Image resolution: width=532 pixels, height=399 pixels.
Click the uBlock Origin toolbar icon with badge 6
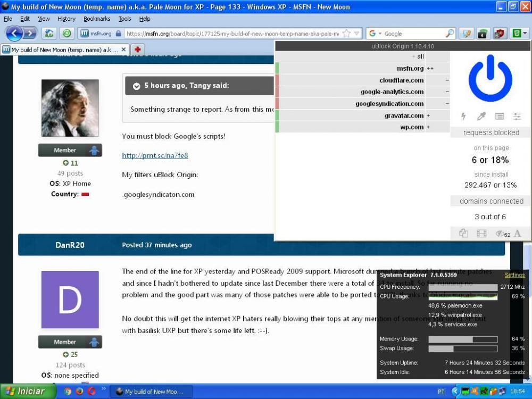(500, 33)
